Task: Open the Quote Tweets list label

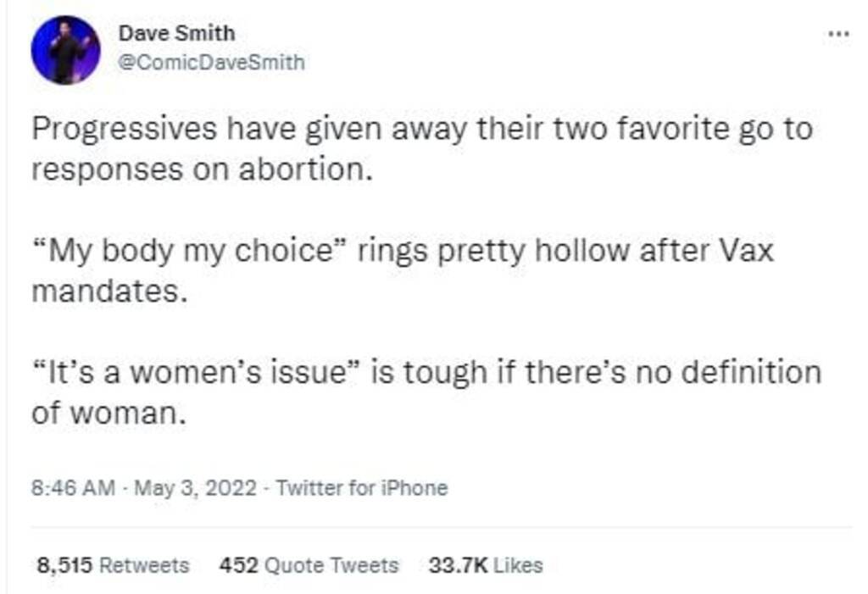Action: click(331, 565)
